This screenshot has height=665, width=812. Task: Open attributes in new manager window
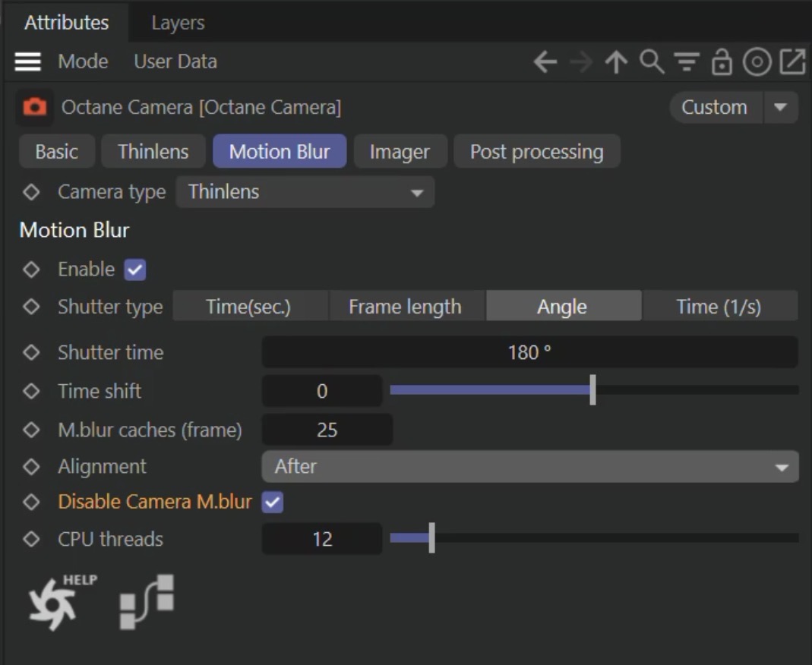(792, 62)
